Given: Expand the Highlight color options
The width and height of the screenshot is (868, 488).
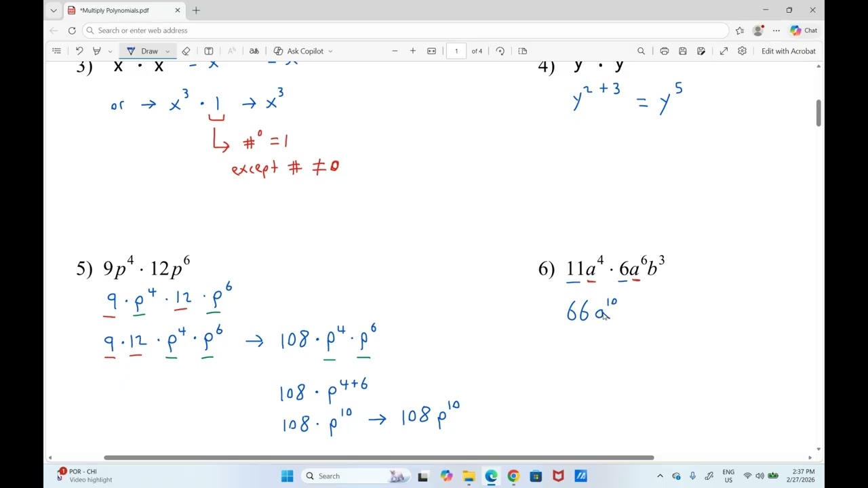Looking at the screenshot, I should click(110, 52).
